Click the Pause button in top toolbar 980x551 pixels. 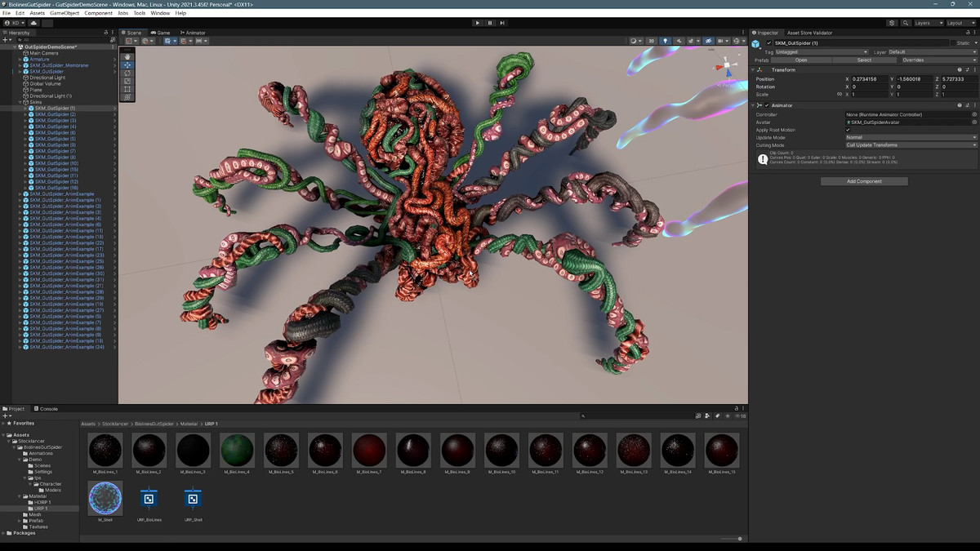[x=490, y=23]
